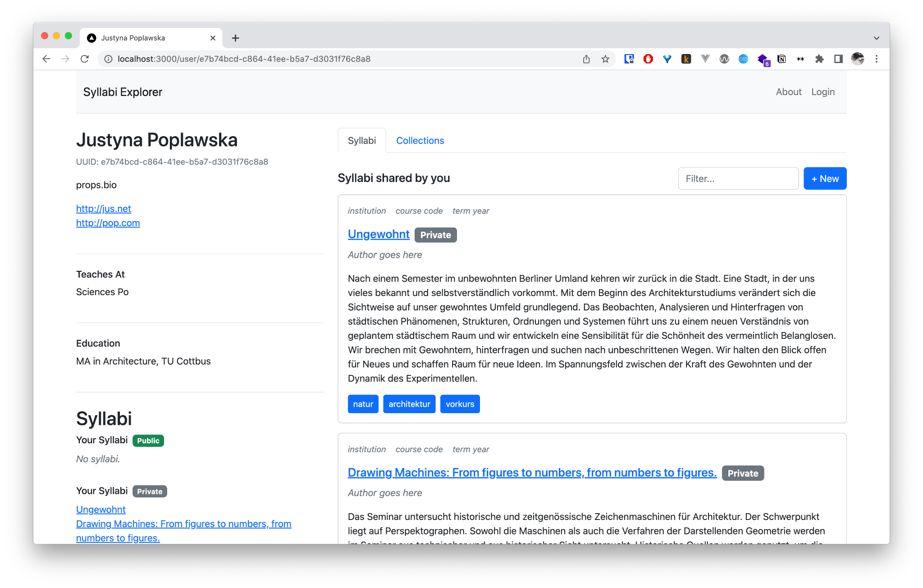Open the About page link

788,91
